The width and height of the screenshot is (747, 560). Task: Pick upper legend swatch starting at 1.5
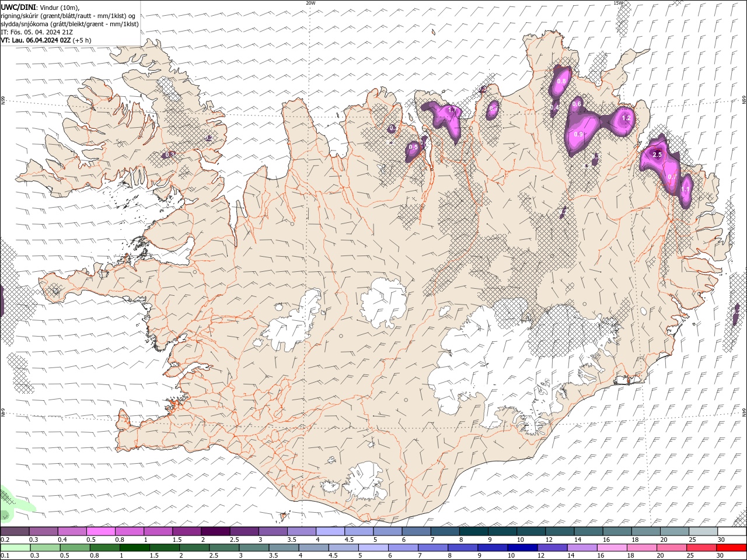187,531
